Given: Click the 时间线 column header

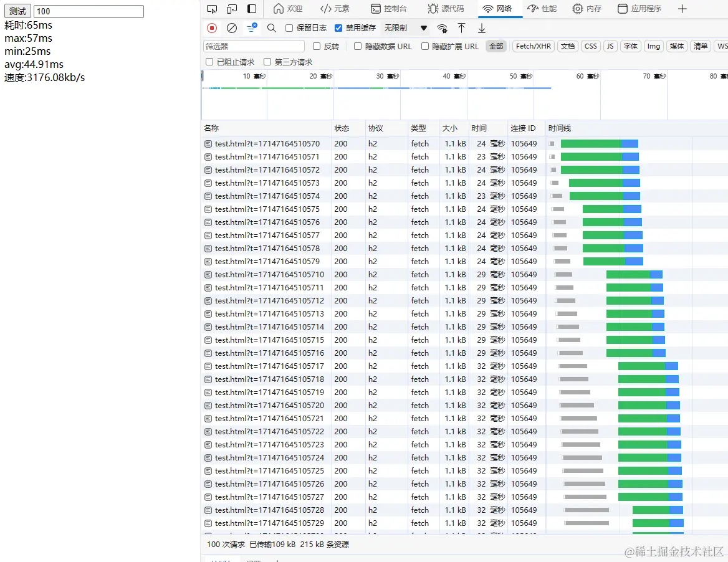Looking at the screenshot, I should point(636,128).
